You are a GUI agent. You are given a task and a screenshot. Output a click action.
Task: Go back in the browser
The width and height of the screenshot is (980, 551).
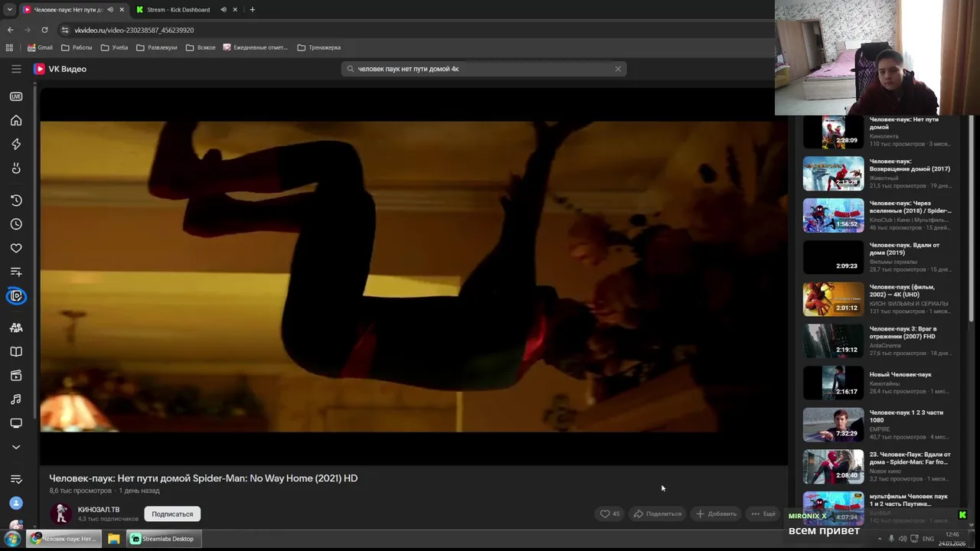pos(10,30)
